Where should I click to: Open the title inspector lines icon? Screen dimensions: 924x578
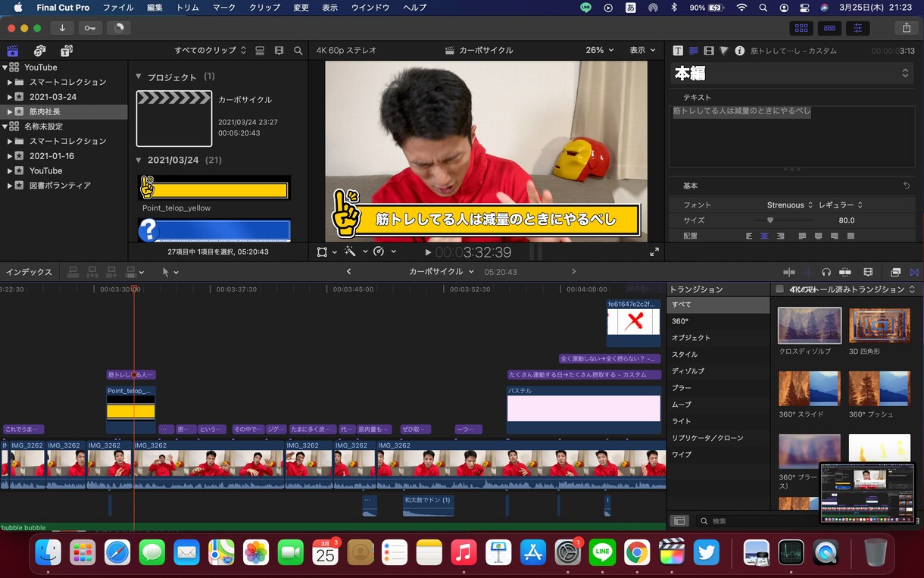pyautogui.click(x=693, y=51)
